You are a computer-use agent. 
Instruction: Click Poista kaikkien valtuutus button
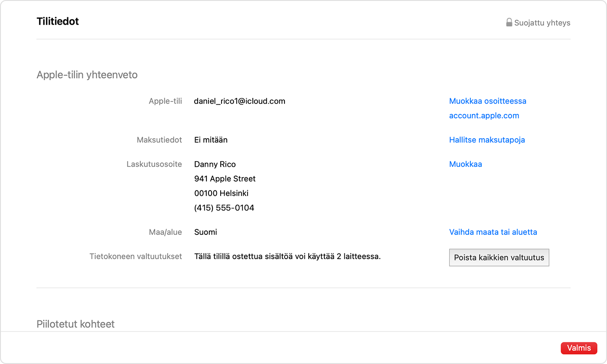pyautogui.click(x=499, y=257)
